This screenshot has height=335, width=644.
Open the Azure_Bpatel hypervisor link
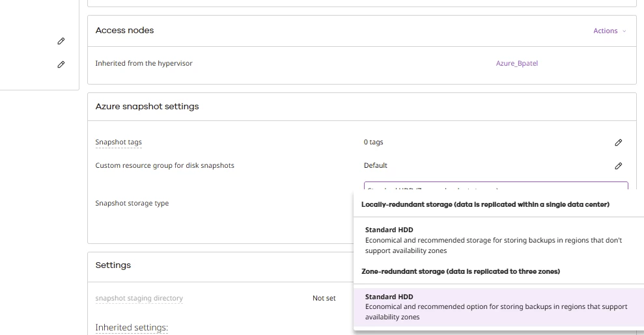[x=517, y=64]
